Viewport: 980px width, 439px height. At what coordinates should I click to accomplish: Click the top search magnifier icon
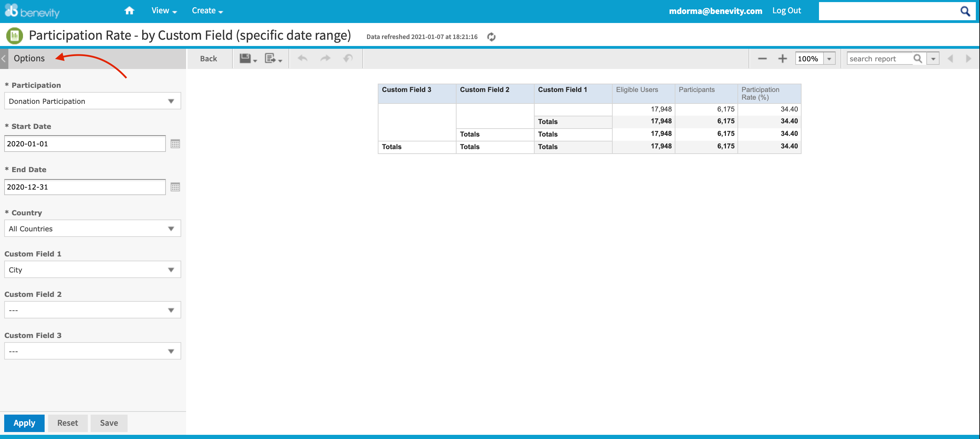965,11
